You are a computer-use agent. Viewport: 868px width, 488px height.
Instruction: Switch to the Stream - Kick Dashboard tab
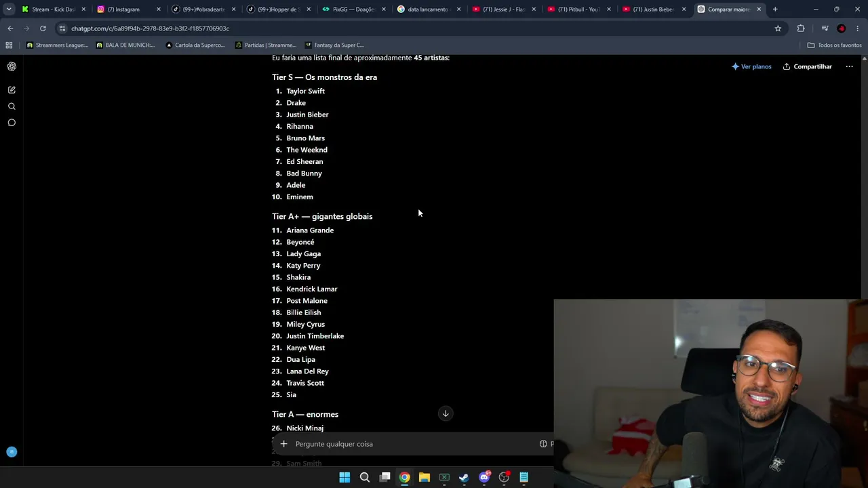(x=54, y=9)
